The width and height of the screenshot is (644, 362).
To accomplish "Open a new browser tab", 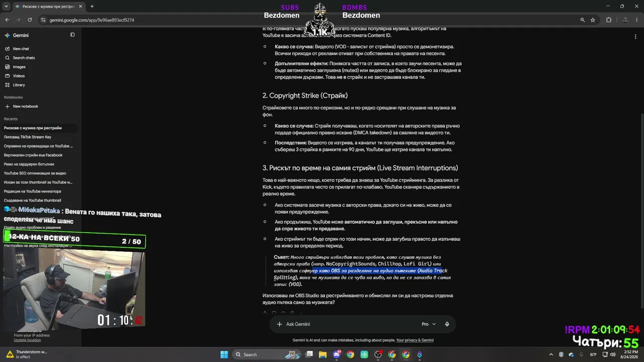I will click(92, 7).
